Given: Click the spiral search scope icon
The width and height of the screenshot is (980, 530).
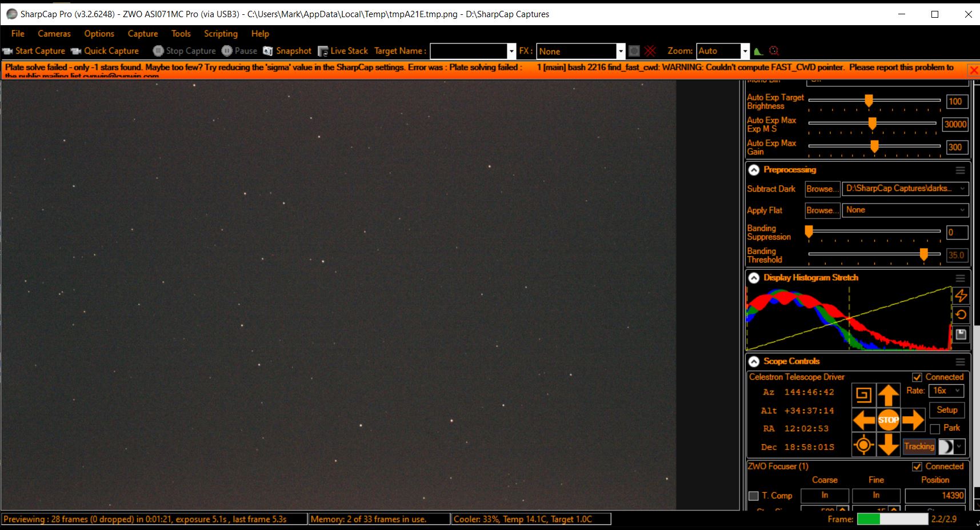Looking at the screenshot, I should (863, 395).
